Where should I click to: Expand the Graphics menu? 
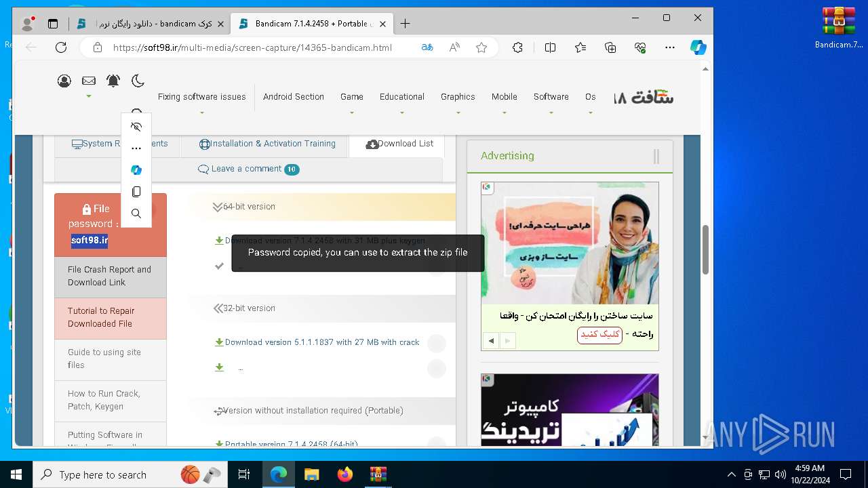(458, 97)
